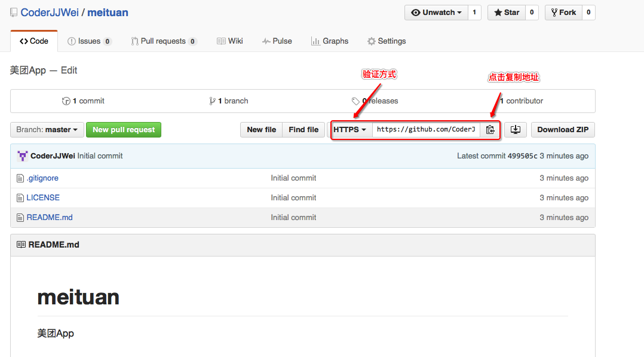Click the stargazers count 0
The image size is (644, 357).
[532, 13]
